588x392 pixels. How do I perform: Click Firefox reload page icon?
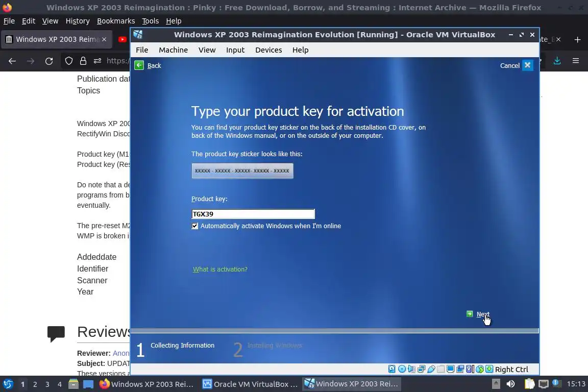tap(49, 61)
